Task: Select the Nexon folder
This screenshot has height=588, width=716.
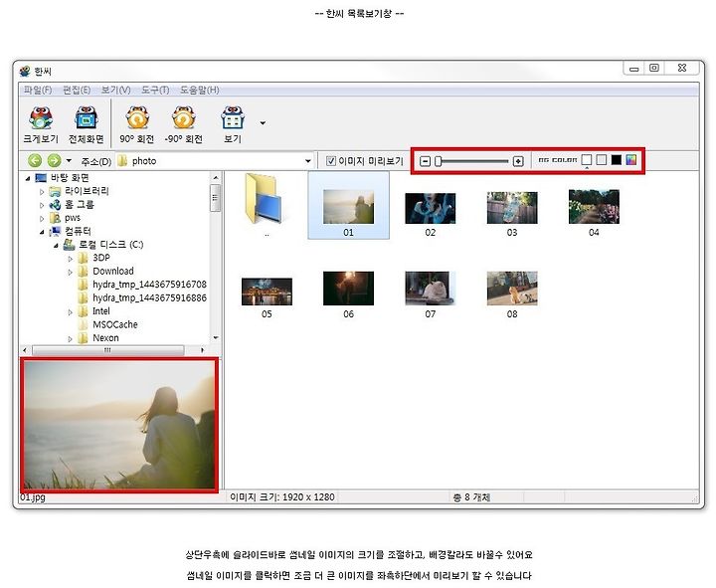Action: coord(105,338)
